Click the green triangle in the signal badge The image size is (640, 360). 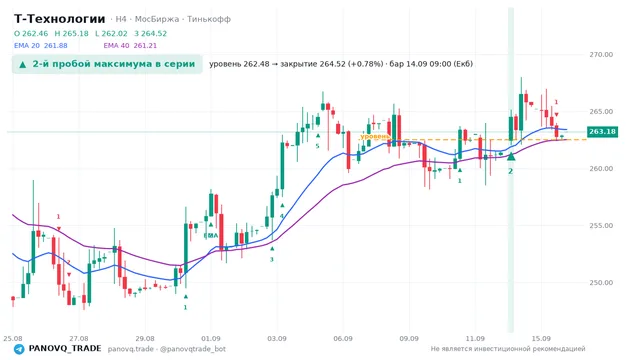coord(23,64)
